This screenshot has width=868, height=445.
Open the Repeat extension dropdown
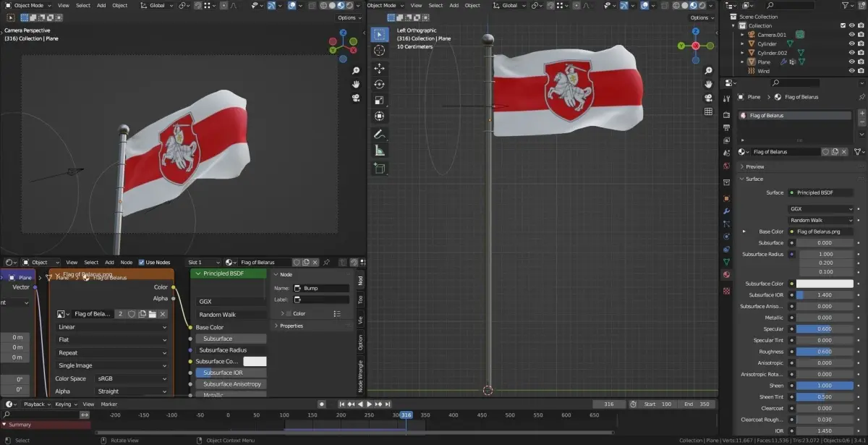(x=113, y=353)
